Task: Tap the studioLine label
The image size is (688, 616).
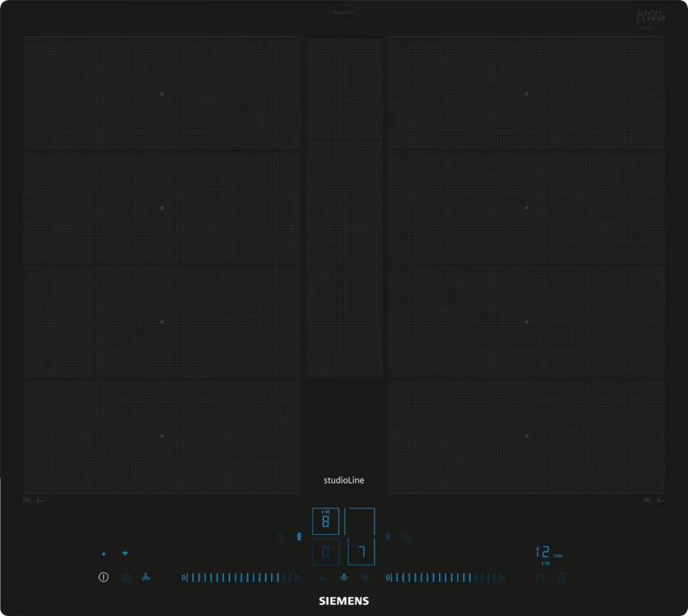Action: [x=344, y=480]
